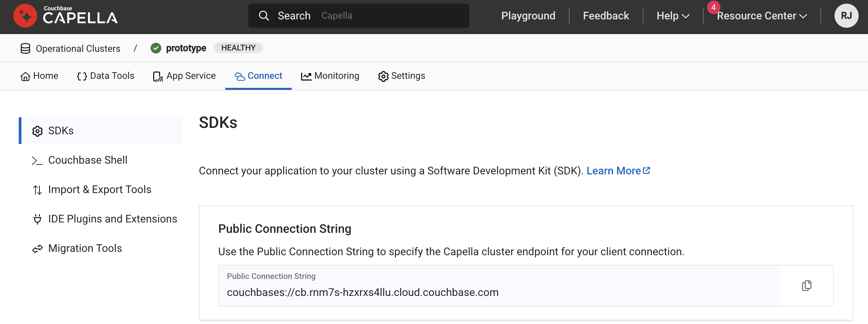The height and width of the screenshot is (324, 868).
Task: Expand the Resource Center dropdown
Action: pyautogui.click(x=762, y=16)
